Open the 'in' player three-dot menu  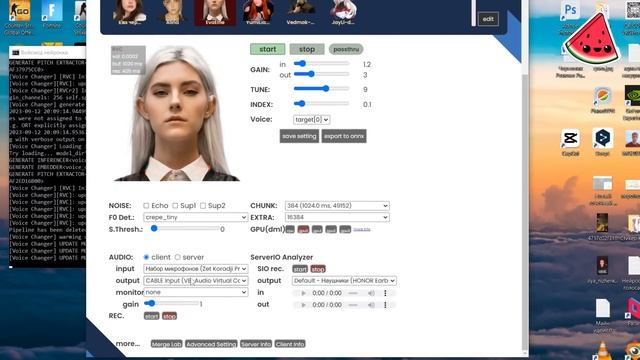pyautogui.click(x=385, y=293)
